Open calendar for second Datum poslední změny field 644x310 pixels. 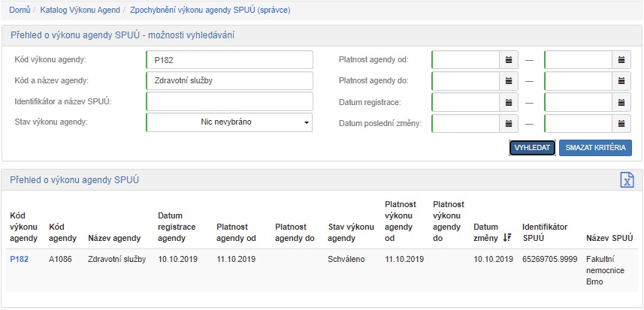pyautogui.click(x=621, y=123)
